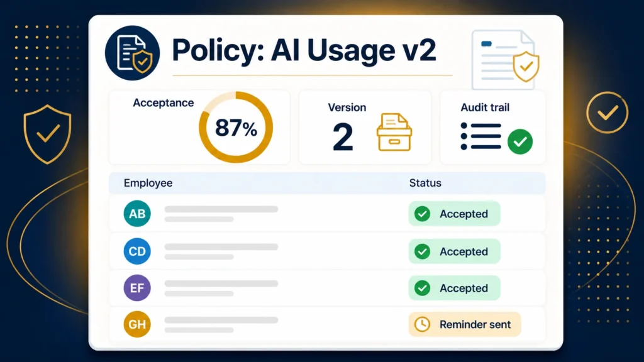Click the version number 2

click(x=343, y=137)
